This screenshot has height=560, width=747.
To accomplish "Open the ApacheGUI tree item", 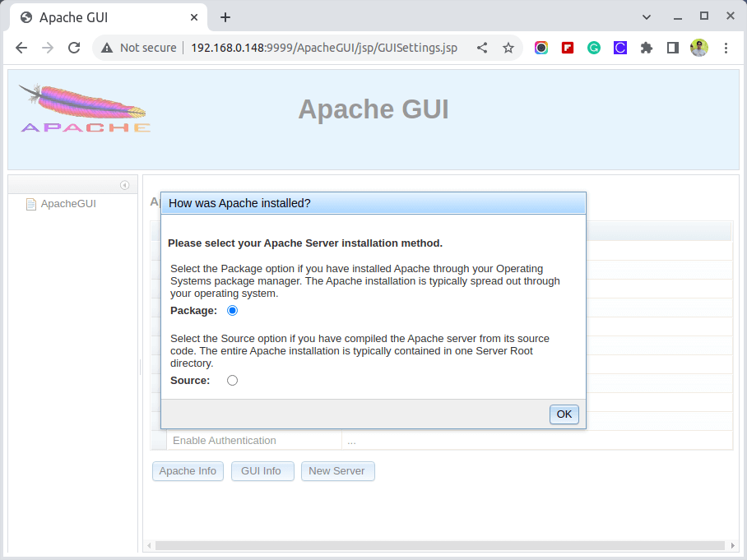I will (67, 204).
